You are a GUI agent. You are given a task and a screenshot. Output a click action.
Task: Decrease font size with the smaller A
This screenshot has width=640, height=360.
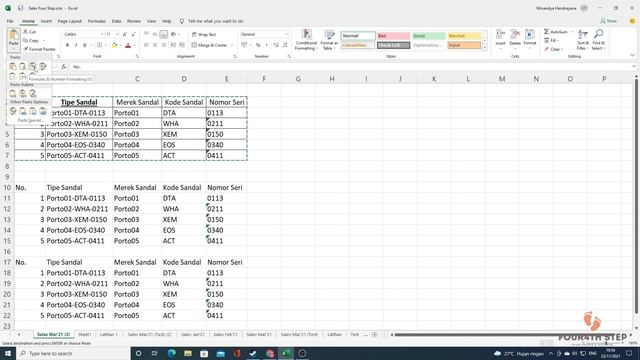(133, 35)
